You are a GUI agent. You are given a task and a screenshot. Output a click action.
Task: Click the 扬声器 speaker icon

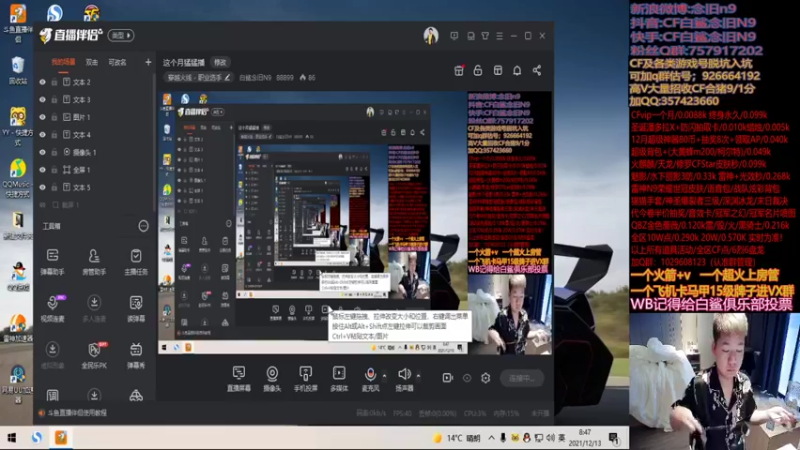[404, 374]
